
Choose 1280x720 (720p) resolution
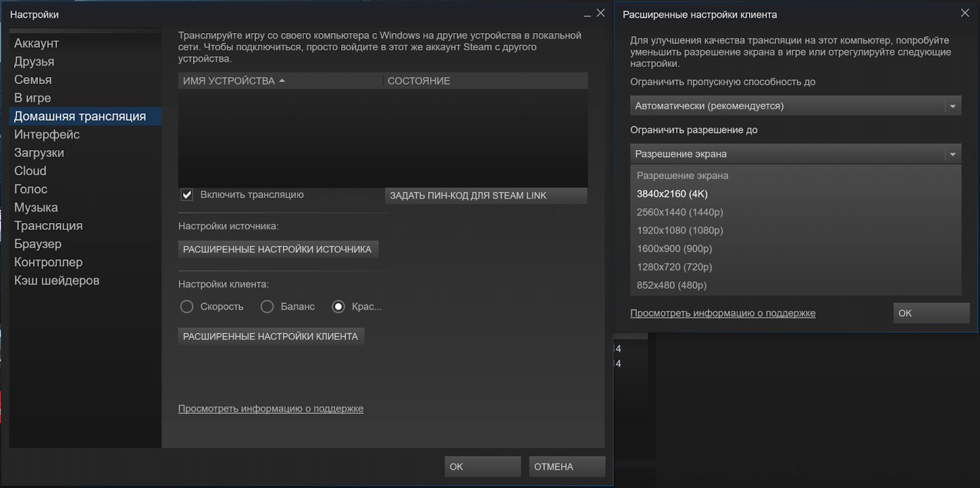(796, 267)
